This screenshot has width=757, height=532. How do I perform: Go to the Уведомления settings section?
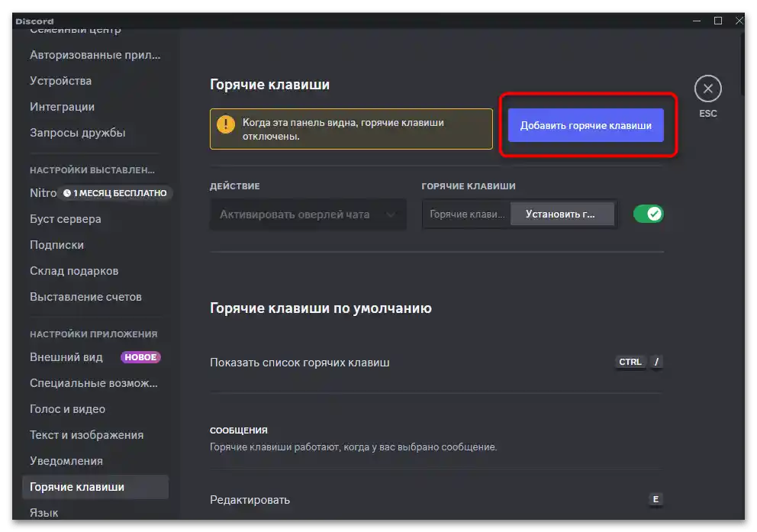tap(66, 461)
